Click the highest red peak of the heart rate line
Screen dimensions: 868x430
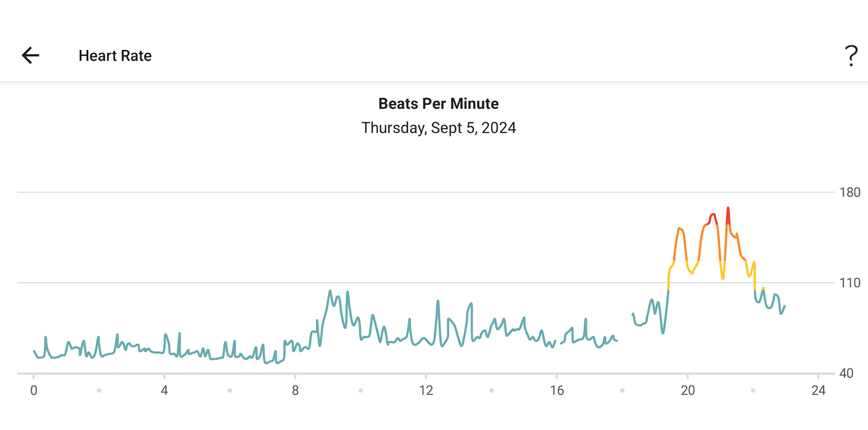coord(728,209)
